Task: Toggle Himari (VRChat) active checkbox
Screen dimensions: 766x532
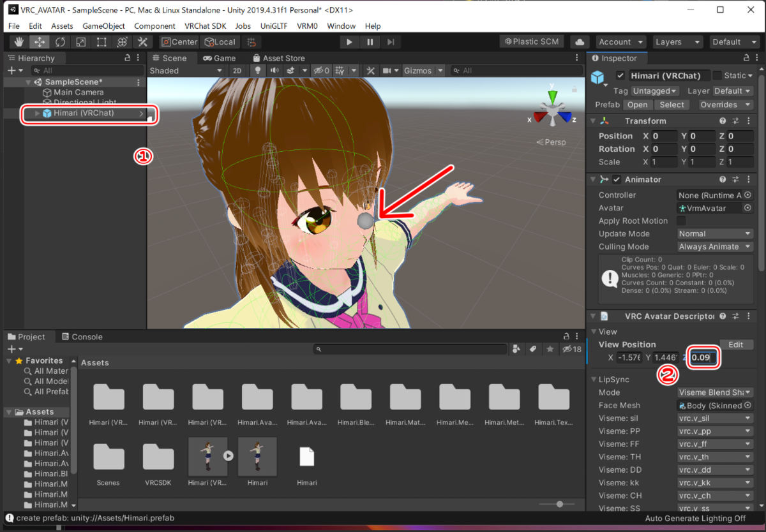Action: 620,75
